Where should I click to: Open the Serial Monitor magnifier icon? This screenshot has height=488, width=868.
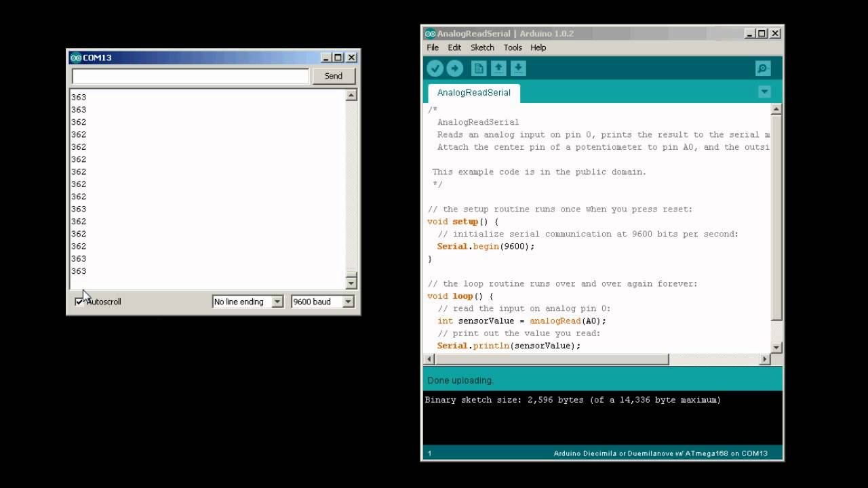tap(763, 68)
